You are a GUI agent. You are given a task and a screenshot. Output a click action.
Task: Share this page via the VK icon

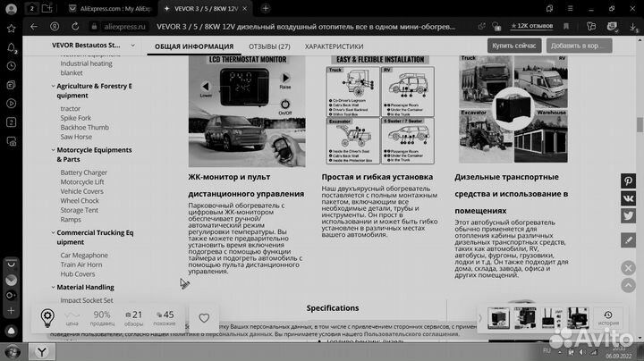click(629, 198)
